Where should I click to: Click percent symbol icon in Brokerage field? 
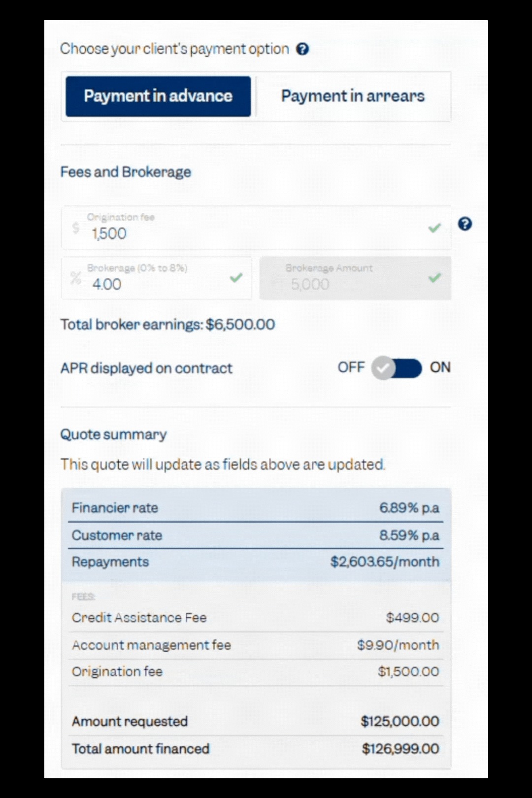[x=75, y=278]
